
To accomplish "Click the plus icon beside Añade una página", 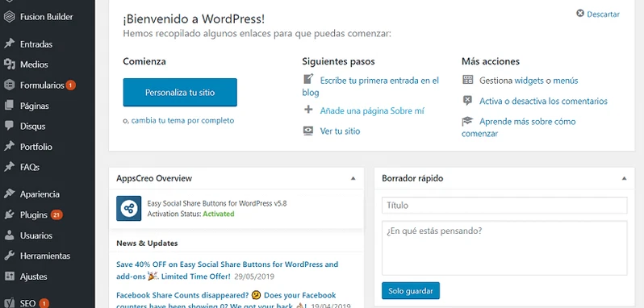I will [x=308, y=110].
